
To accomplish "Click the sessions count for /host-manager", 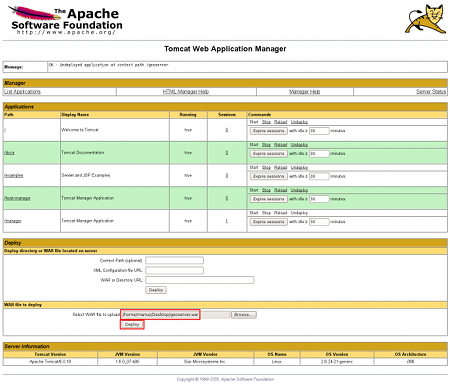I will [227, 198].
